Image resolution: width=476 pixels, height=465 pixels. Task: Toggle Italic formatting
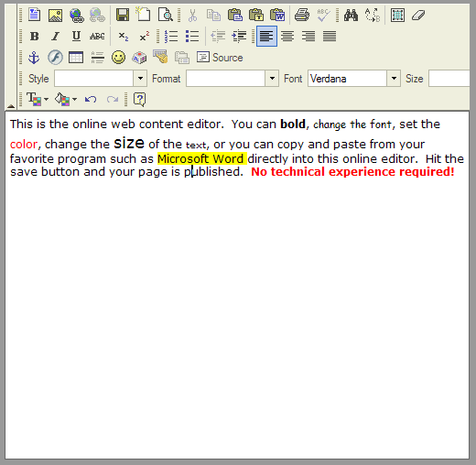[x=55, y=37]
